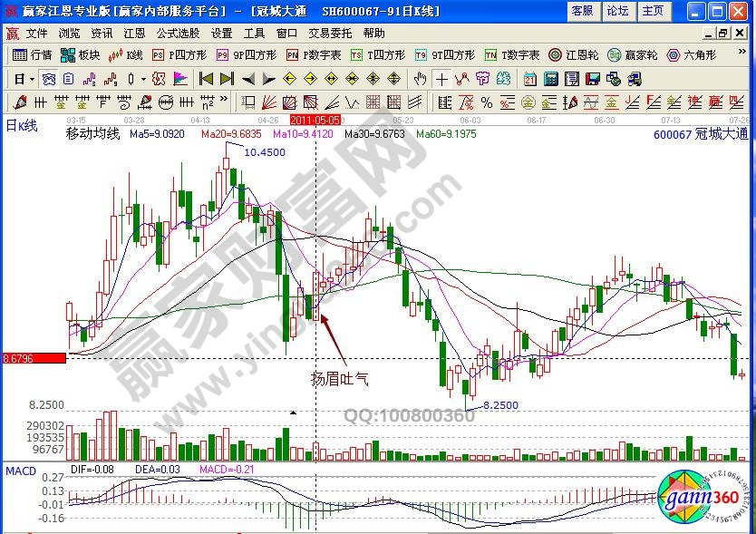
Task: Click the red 8.6796 price marker
Action: tap(34, 359)
